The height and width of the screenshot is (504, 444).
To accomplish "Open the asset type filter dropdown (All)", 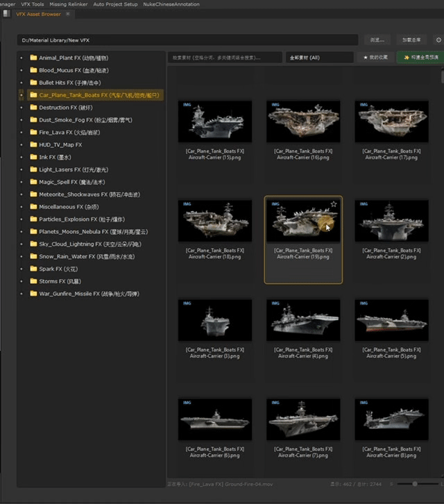I will [x=320, y=58].
